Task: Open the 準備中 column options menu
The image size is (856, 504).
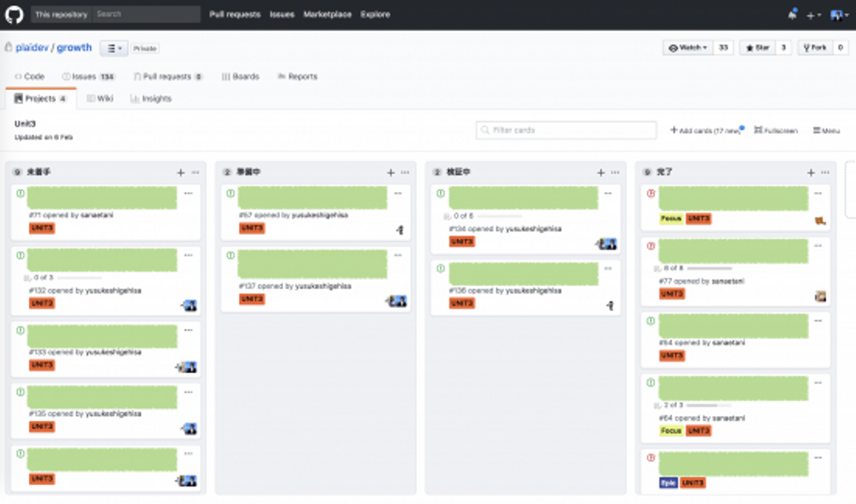Action: point(405,172)
